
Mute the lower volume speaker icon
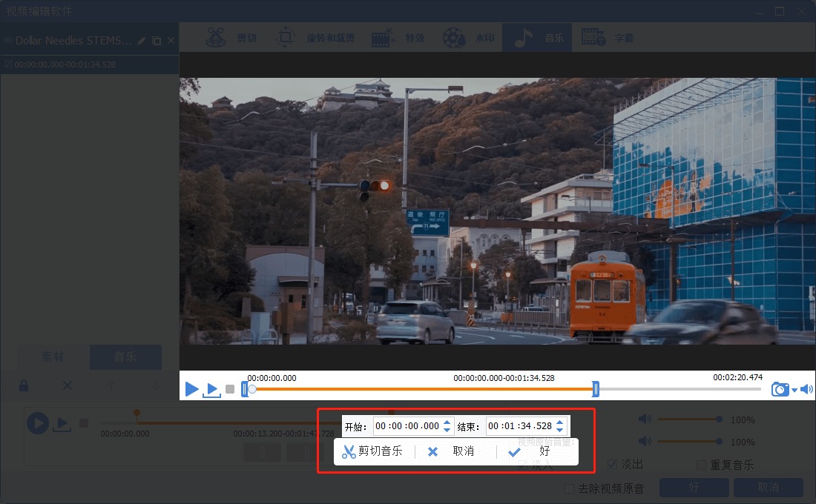tap(645, 441)
